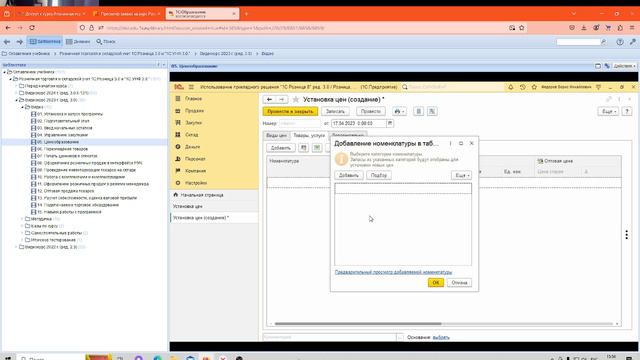Mark document as favorite with the star beside the title

tap(296, 100)
